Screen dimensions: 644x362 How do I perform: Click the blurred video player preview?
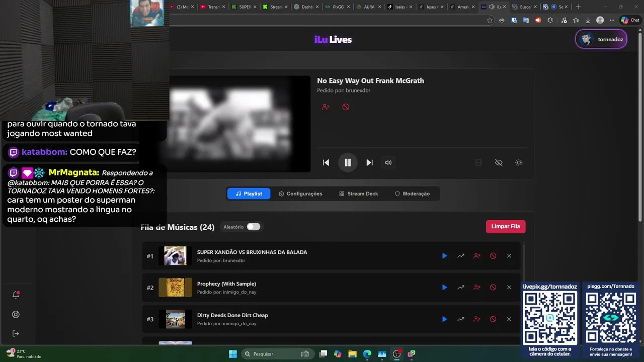(x=239, y=124)
